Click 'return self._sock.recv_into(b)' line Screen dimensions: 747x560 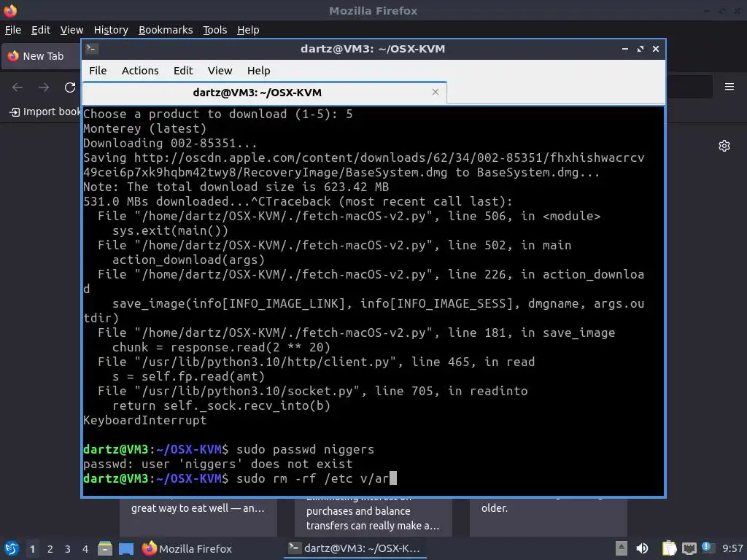click(221, 405)
